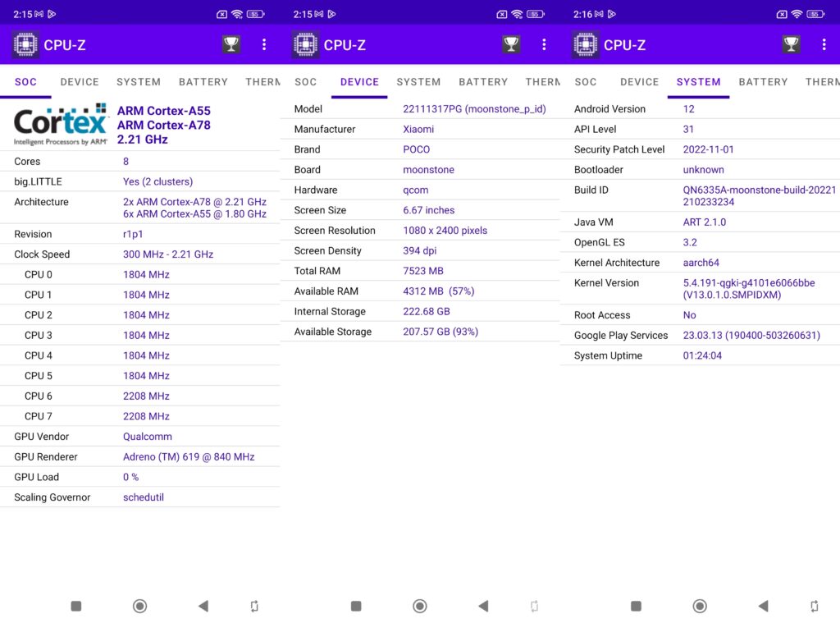The height and width of the screenshot is (623, 840).
Task: Switch to the SYSTEM tab in the left screen
Action: (139, 82)
